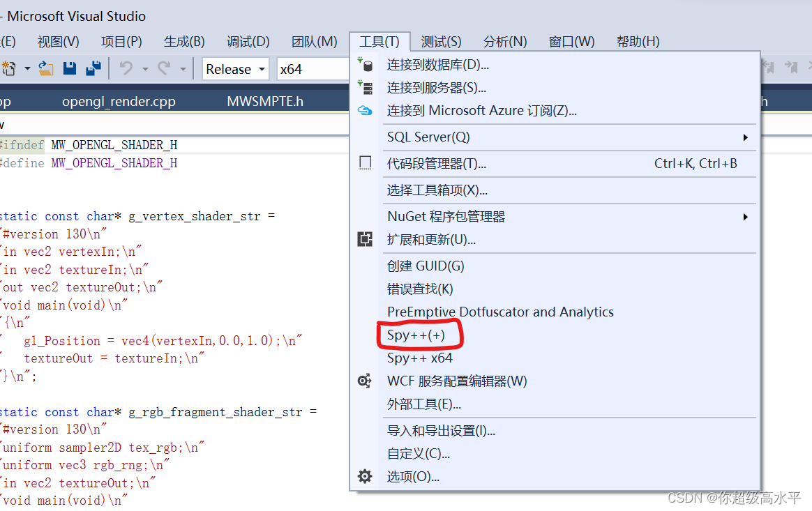This screenshot has width=812, height=511.
Task: Open the 帮助(H) menu
Action: (x=638, y=41)
